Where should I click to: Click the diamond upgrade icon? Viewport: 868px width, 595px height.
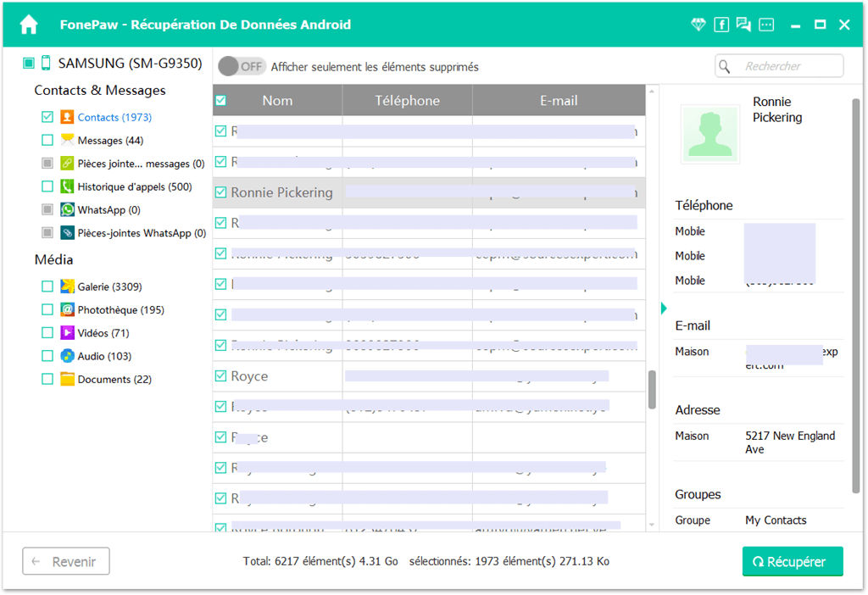[698, 24]
